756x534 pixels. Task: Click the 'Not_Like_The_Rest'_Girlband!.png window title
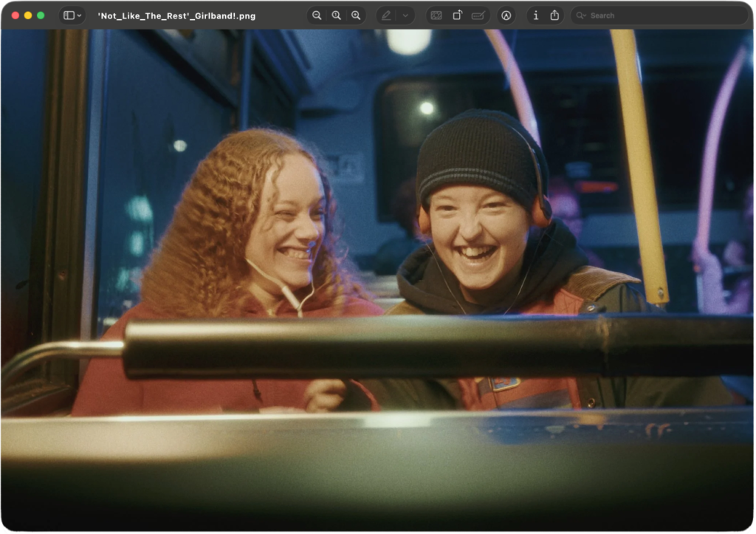point(176,16)
